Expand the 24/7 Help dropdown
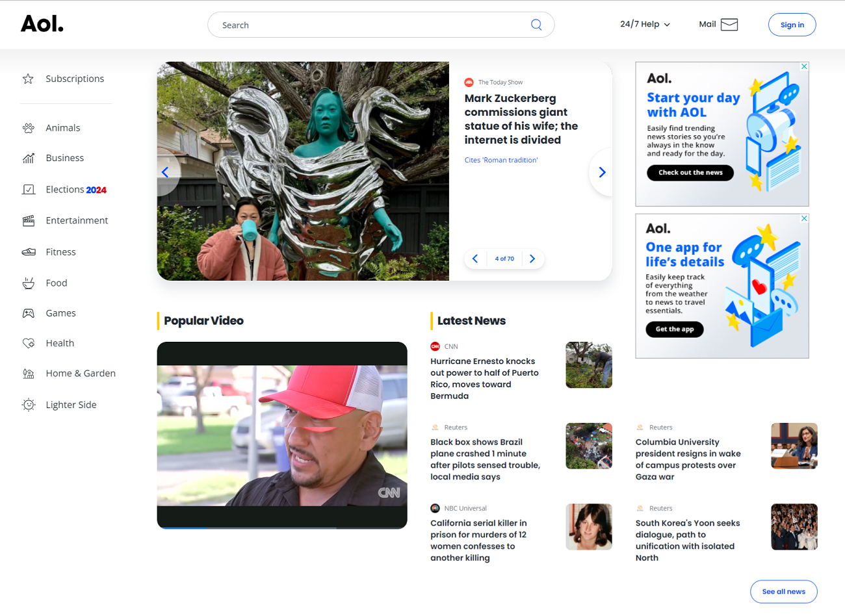Screen dimensions: 845x616 point(645,24)
